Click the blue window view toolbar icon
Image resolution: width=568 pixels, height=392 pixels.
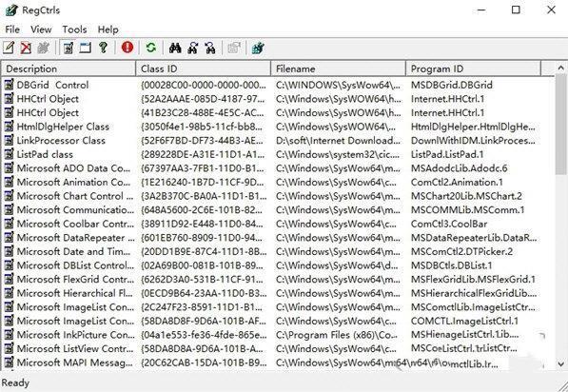coord(86,48)
